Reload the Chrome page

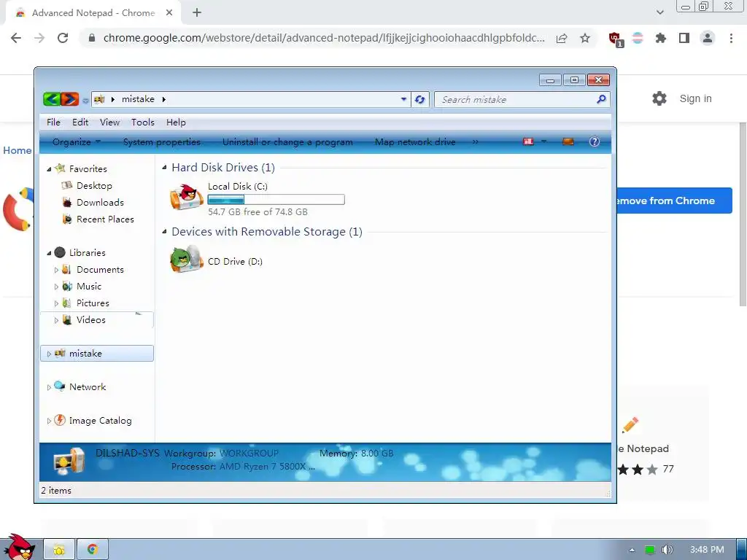click(63, 38)
